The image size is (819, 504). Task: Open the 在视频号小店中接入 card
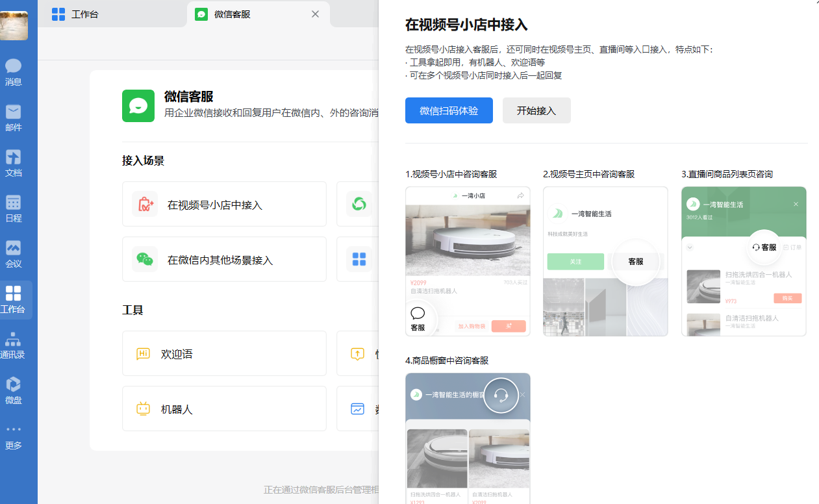[x=224, y=204]
